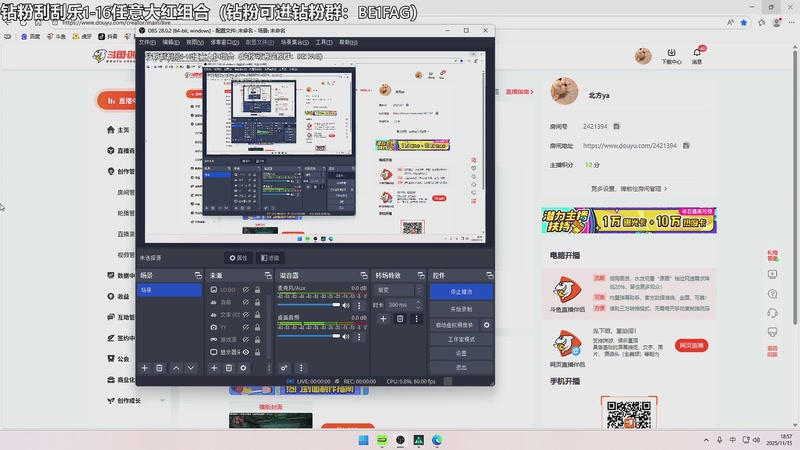800x450 pixels.
Task: Follow 更多设置，请前往房间管理 link
Action: [x=629, y=189]
